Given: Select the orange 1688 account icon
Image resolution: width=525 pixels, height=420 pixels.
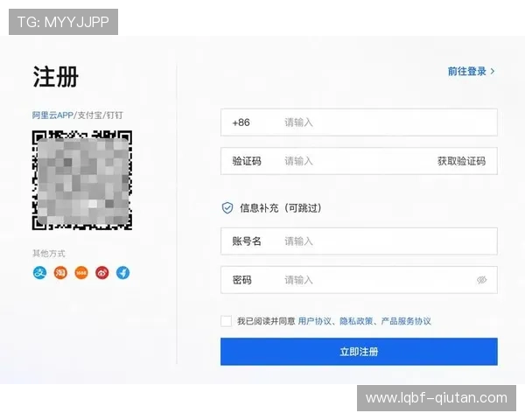Looking at the screenshot, I should [x=81, y=272].
